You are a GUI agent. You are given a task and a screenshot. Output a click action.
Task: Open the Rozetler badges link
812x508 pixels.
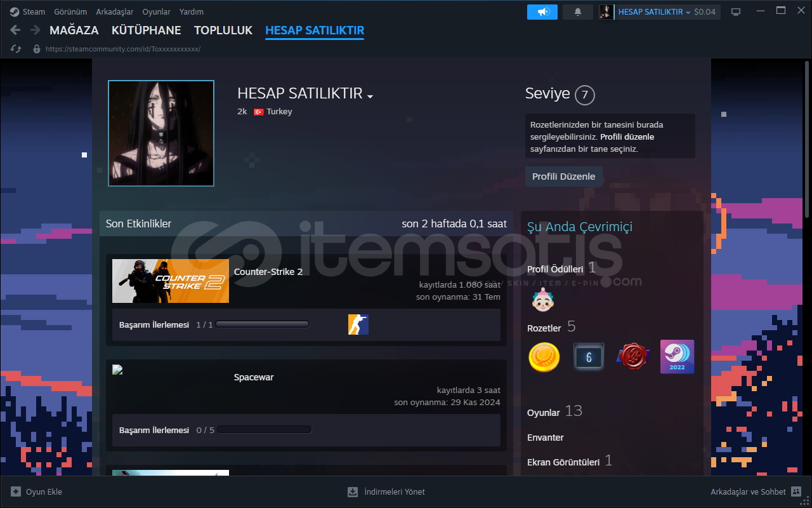pos(544,328)
